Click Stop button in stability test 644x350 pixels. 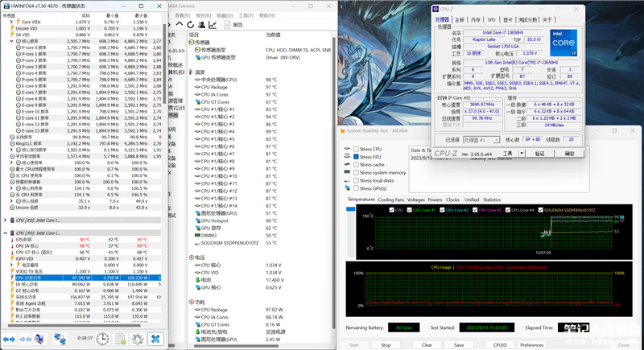tap(386, 344)
